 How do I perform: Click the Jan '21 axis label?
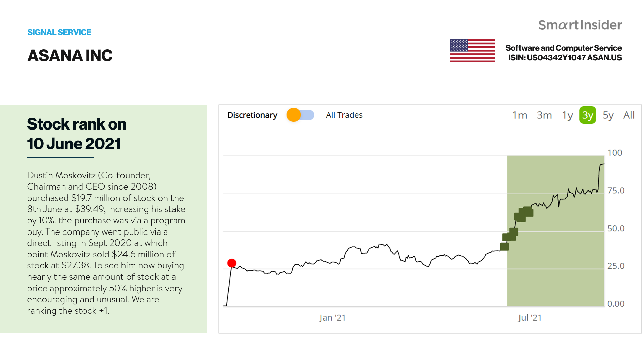click(x=332, y=318)
